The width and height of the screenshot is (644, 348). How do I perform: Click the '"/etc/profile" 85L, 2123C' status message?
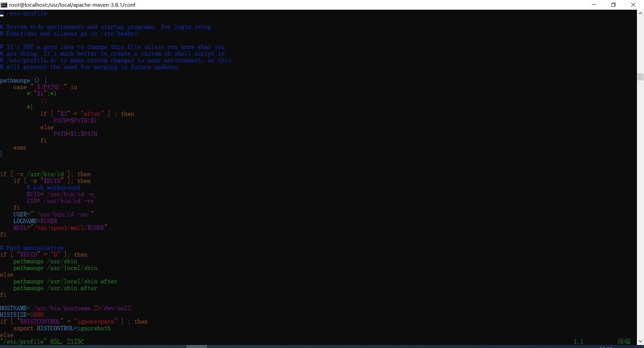(42, 342)
